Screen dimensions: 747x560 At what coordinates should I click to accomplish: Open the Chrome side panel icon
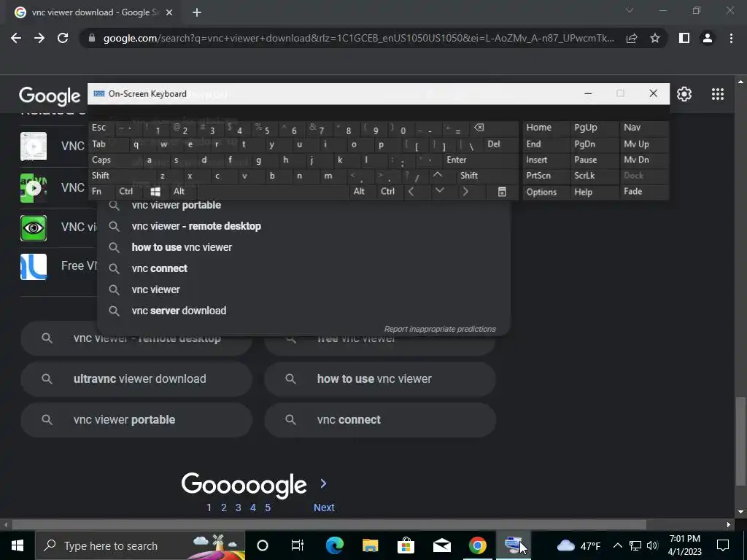(x=684, y=38)
